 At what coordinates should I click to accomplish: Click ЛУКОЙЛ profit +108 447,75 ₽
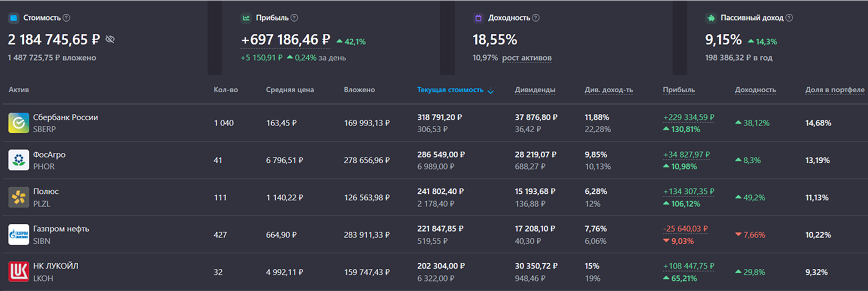point(688,266)
